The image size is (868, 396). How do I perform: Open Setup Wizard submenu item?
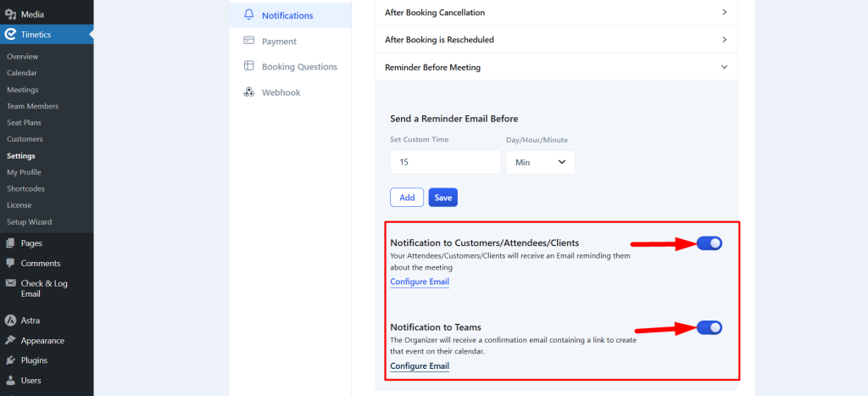tap(30, 221)
